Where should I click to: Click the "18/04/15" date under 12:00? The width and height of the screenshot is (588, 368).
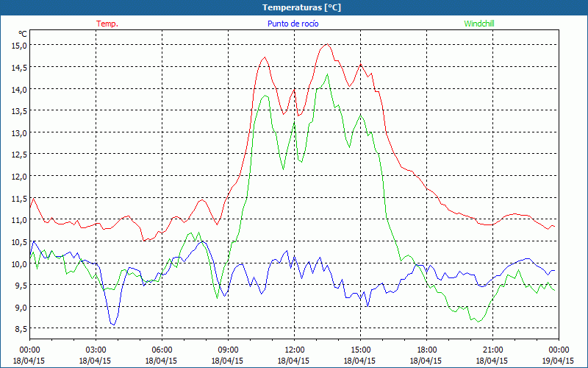tap(293, 361)
